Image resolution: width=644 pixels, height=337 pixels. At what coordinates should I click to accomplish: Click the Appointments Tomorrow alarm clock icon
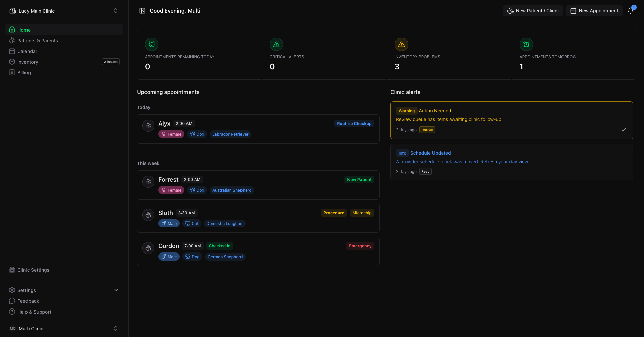526,44
